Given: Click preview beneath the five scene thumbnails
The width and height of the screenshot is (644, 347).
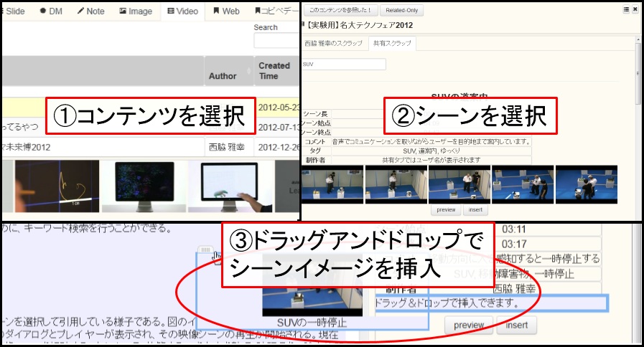Looking at the screenshot, I should click(x=446, y=209).
